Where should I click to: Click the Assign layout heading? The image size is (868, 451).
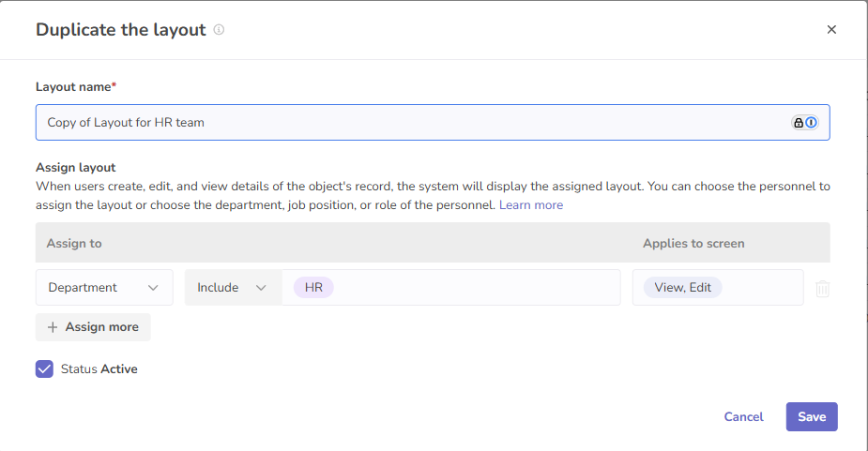tap(76, 168)
